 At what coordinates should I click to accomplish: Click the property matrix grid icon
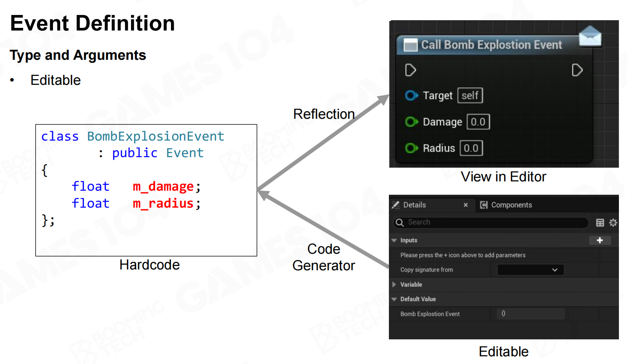pyautogui.click(x=600, y=223)
